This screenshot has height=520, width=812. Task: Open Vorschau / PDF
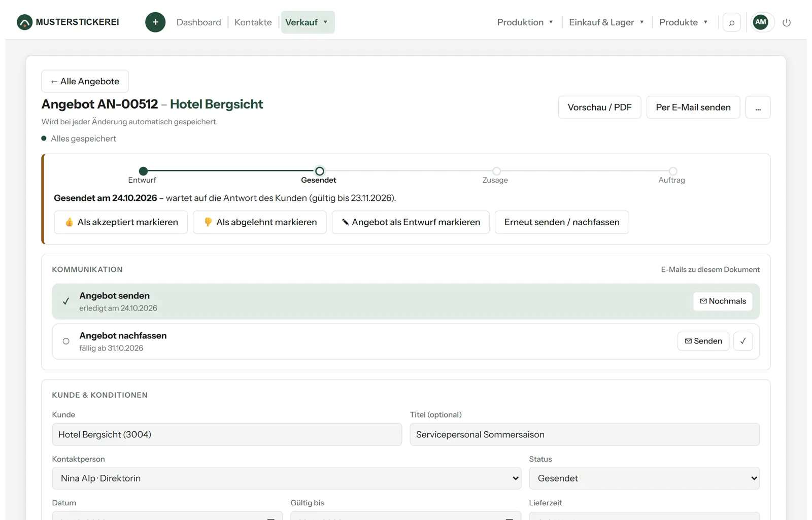click(x=599, y=107)
